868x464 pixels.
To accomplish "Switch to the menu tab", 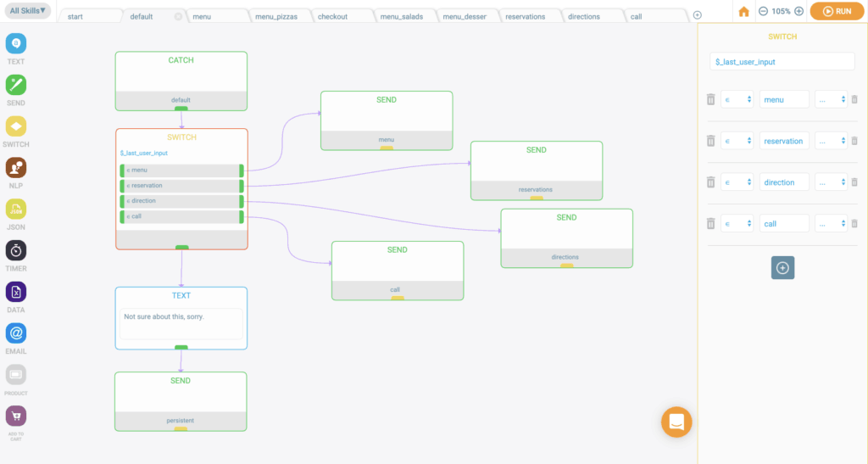I will pos(216,17).
